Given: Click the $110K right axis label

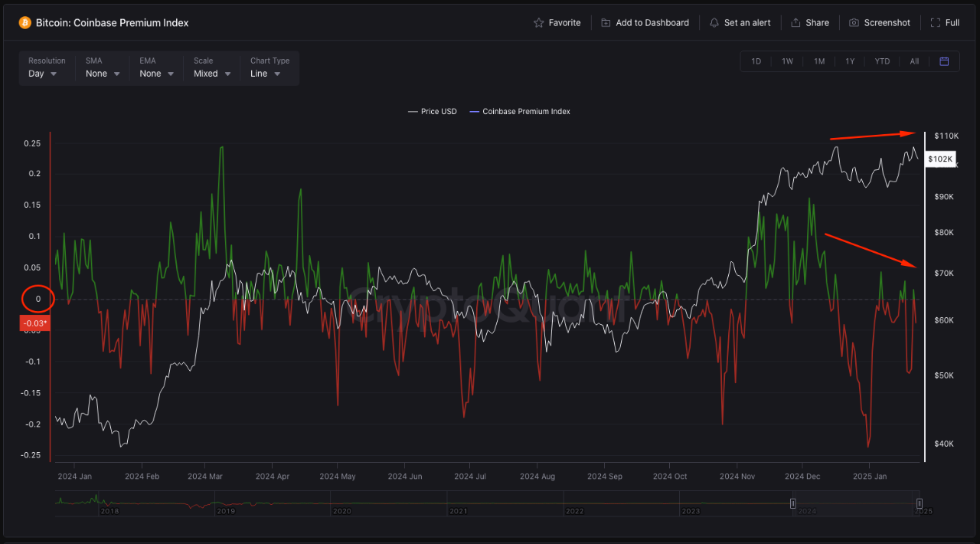Looking at the screenshot, I should (x=946, y=136).
